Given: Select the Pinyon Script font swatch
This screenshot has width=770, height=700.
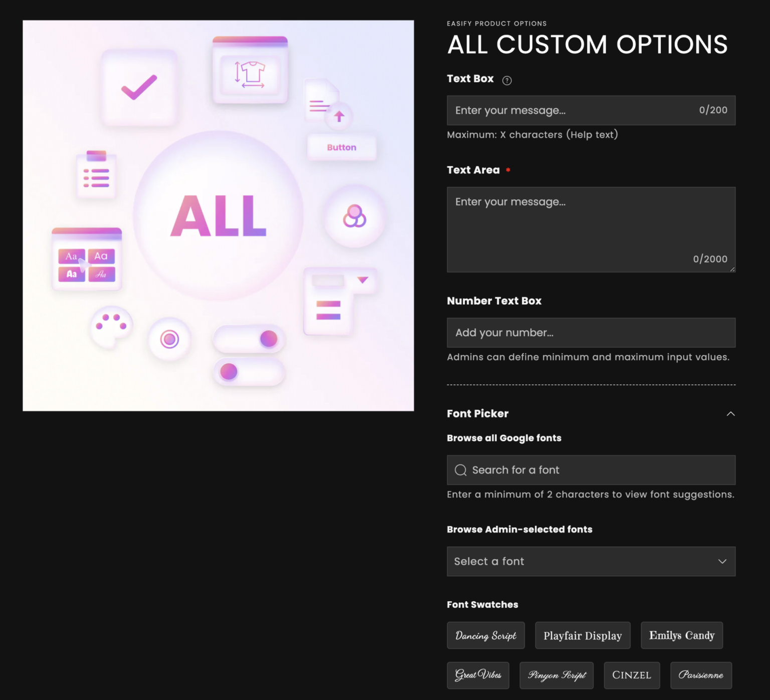Looking at the screenshot, I should [x=556, y=675].
